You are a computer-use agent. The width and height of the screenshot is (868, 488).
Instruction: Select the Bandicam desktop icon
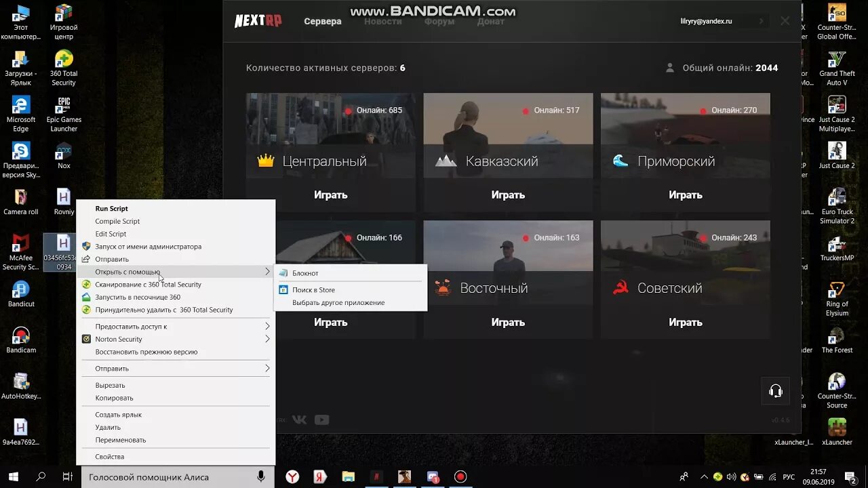[x=21, y=340]
